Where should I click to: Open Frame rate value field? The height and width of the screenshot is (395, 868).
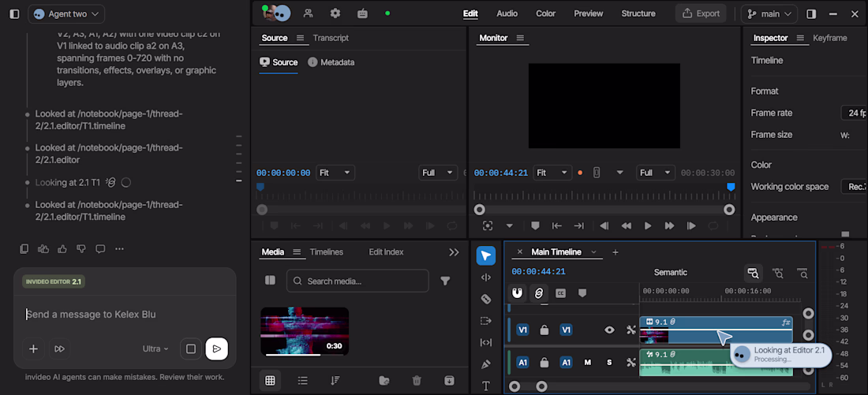(854, 113)
